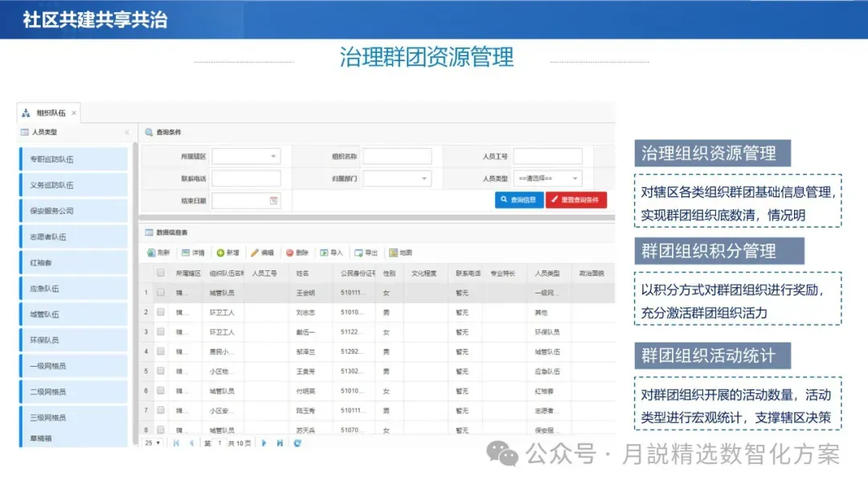Click the blue 查询信息 button
Viewport: 868px width, 489px height.
point(518,200)
